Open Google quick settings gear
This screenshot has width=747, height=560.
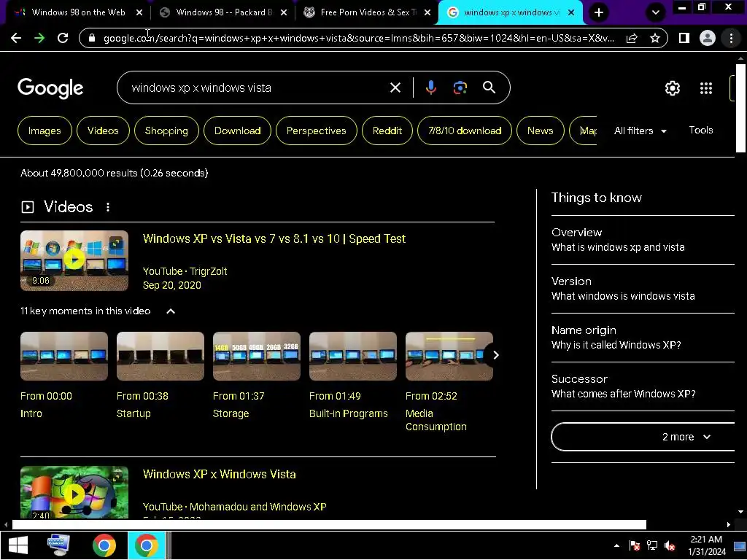pos(672,88)
